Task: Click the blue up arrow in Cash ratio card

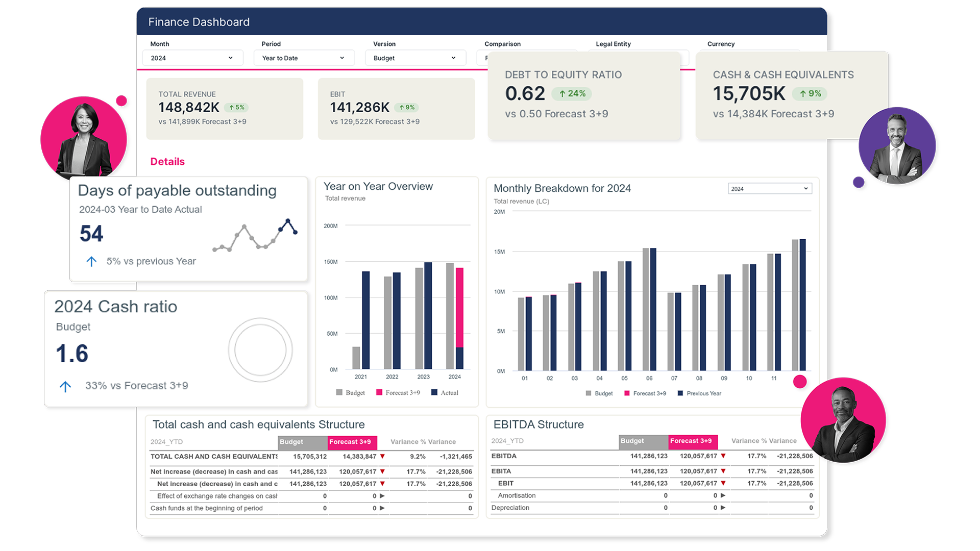Action: [65, 387]
